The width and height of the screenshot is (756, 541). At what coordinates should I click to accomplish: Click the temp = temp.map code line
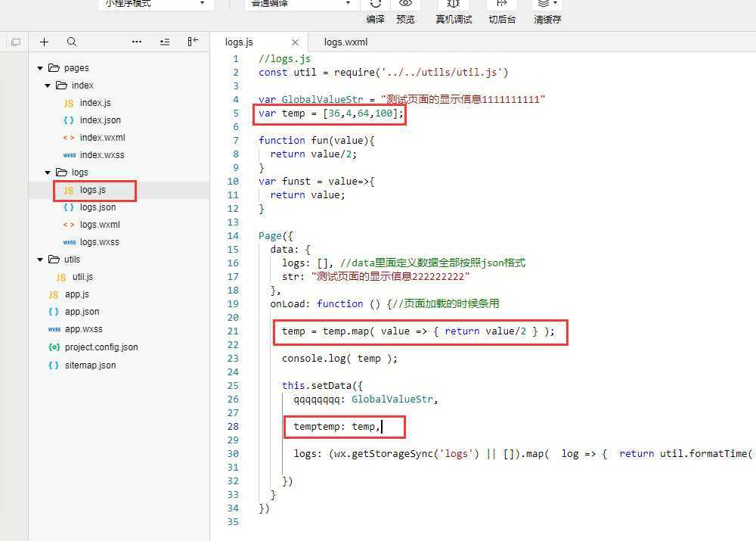pos(418,331)
